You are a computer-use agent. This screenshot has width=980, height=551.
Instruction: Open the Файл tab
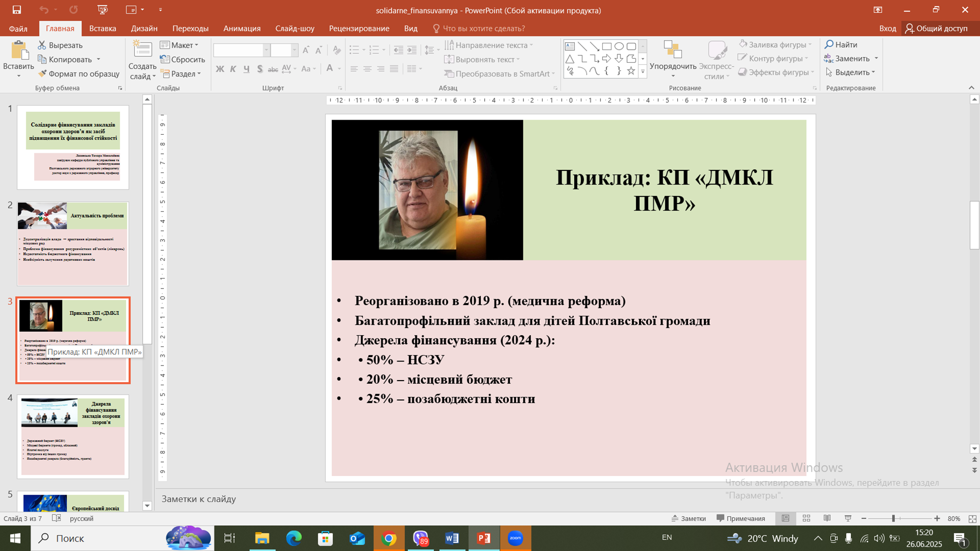18,29
